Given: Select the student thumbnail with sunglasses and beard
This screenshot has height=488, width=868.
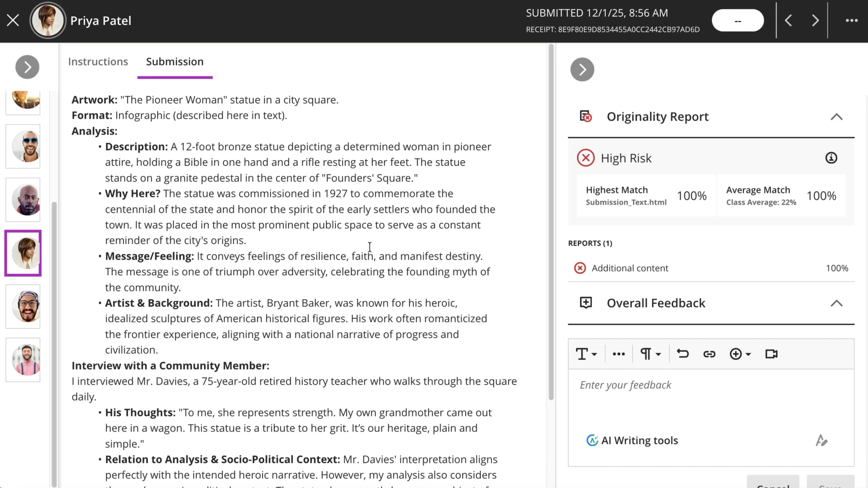Looking at the screenshot, I should coord(23,146).
